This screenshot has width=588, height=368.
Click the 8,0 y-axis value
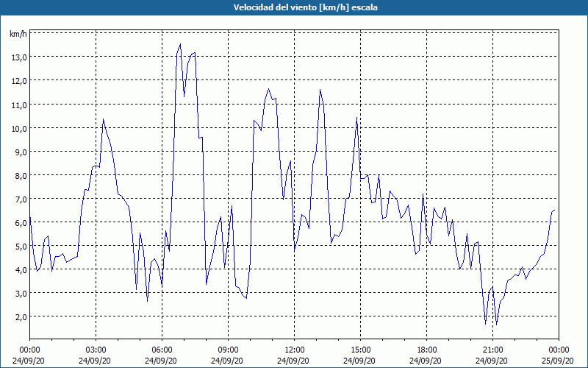(21, 175)
